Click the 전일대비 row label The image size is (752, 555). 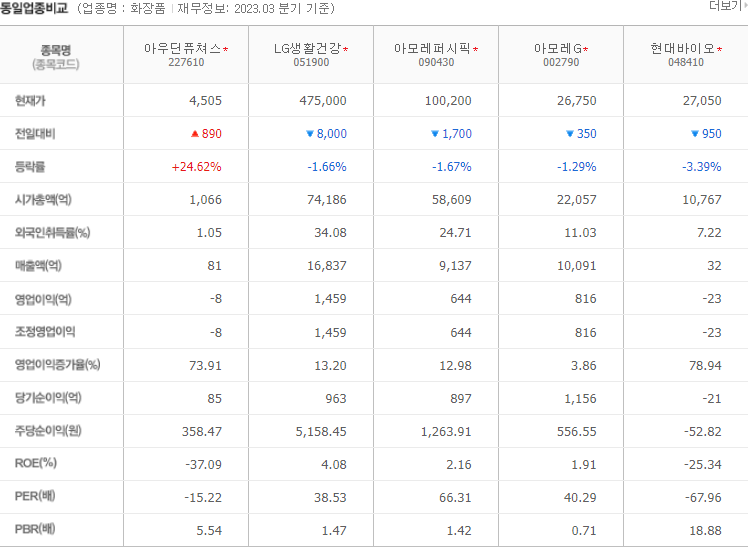tap(35, 134)
